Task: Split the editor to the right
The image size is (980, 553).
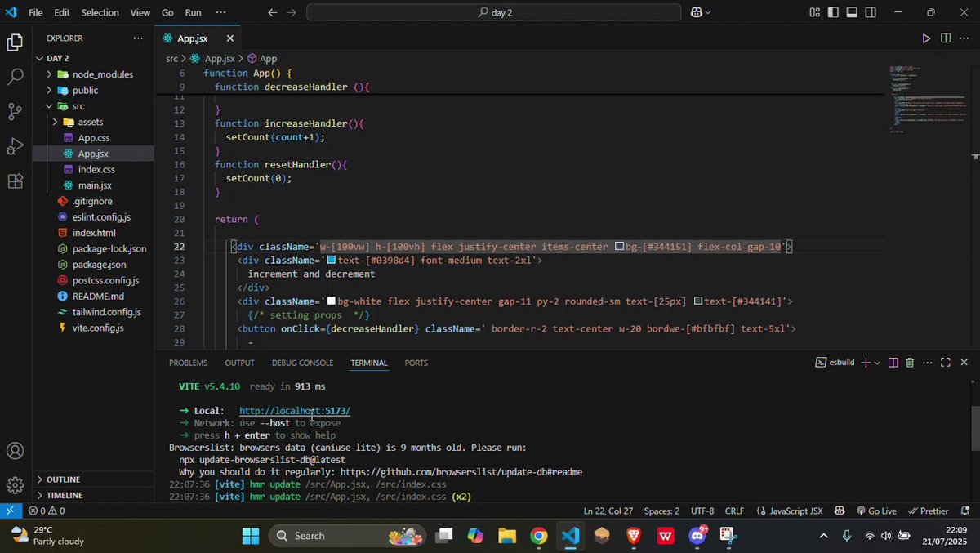Action: [946, 38]
